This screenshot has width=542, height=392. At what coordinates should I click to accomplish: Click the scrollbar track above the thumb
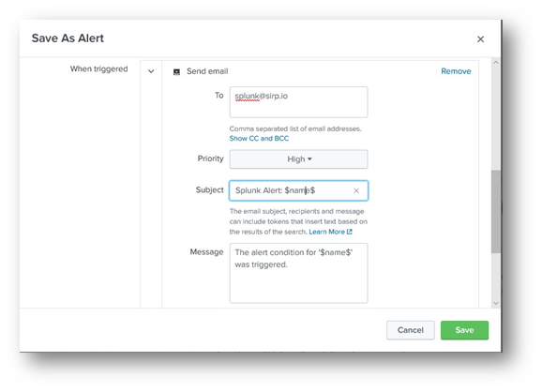coord(496,118)
